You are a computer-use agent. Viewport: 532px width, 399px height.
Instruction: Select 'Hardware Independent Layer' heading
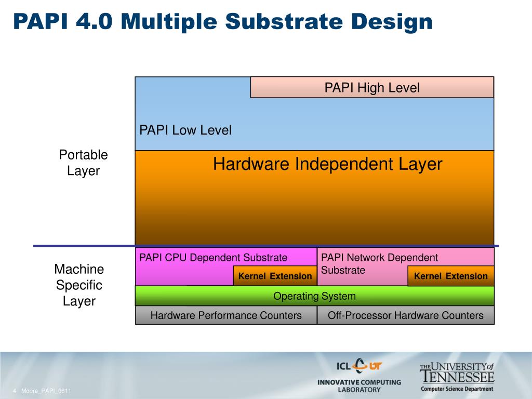[327, 164]
